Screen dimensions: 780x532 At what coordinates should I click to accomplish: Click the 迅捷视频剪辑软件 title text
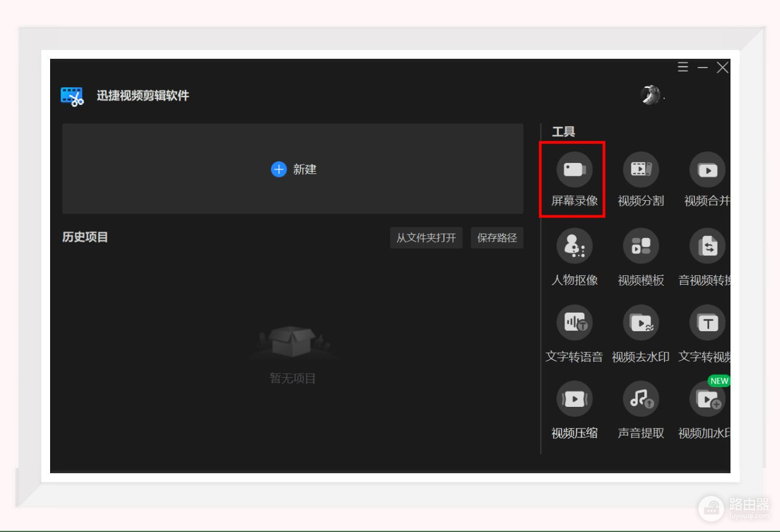click(143, 96)
